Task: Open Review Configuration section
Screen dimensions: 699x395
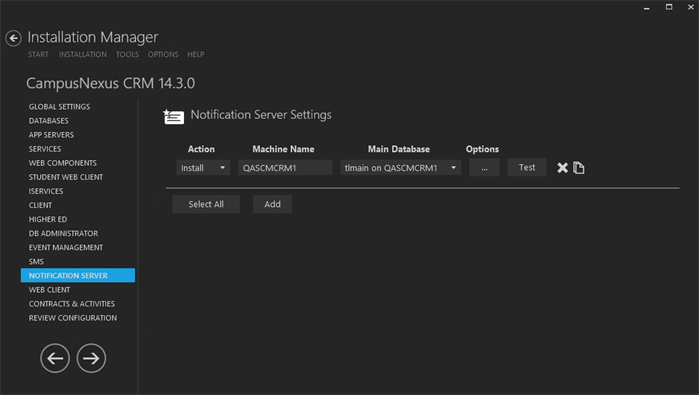Action: click(x=73, y=318)
